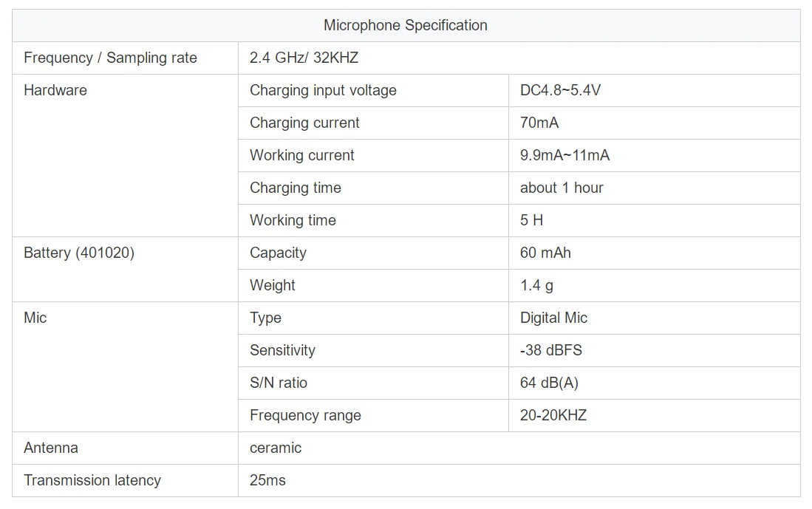This screenshot has height=509, width=812.
Task: Click the Battery (401020) row label
Action: [79, 253]
